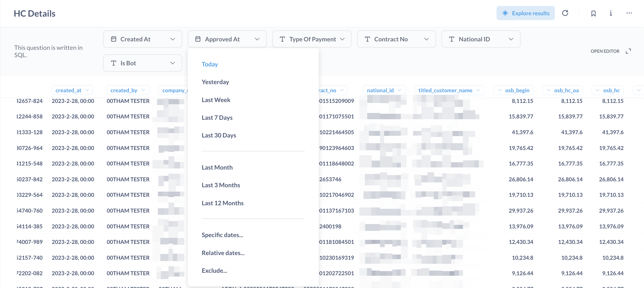Open the created_at column header menu
The image size is (644, 288).
(72, 90)
